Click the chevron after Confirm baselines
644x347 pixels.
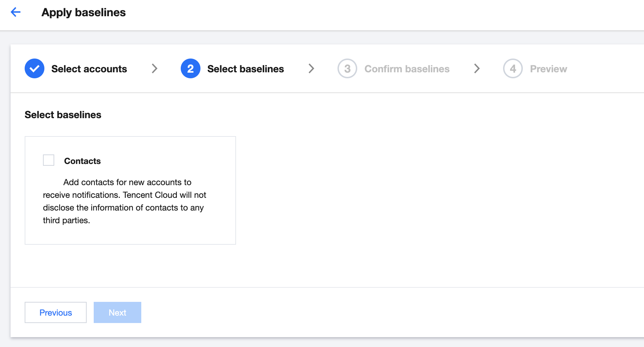(477, 68)
